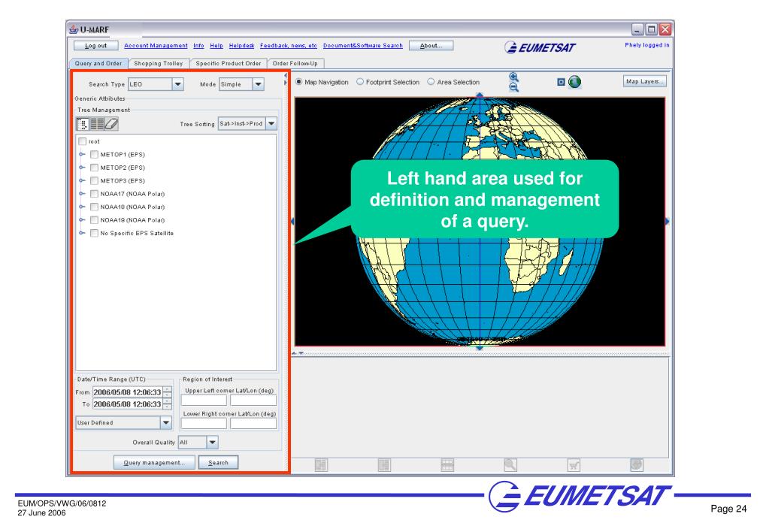
Task: Tick the METOP1 (EPS) checkbox
Action: 94,155
